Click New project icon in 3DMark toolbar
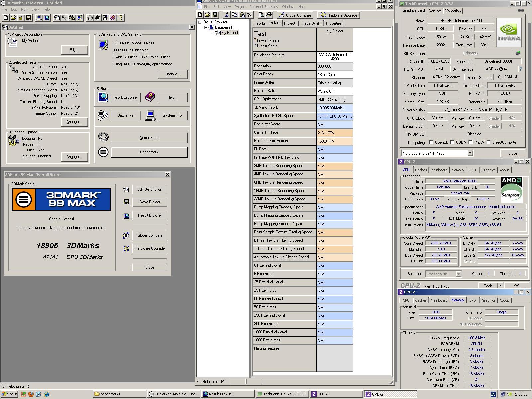This screenshot has height=399, width=532. [6, 18]
